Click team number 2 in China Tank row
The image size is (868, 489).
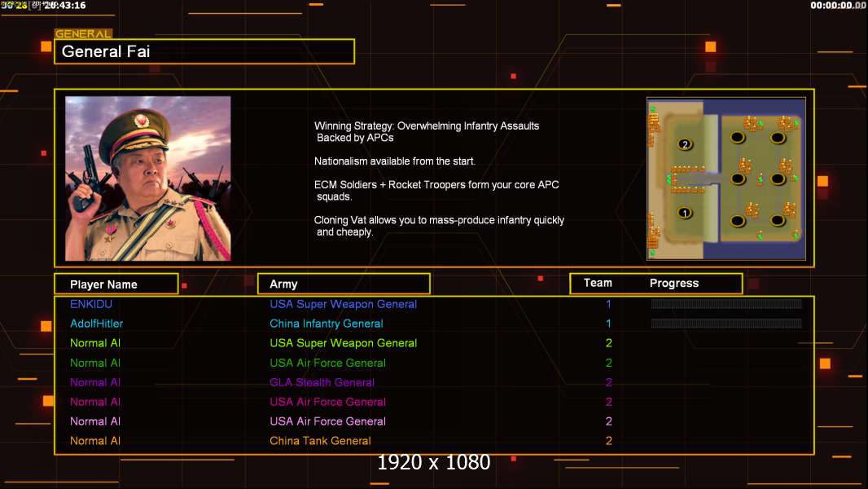(x=609, y=441)
